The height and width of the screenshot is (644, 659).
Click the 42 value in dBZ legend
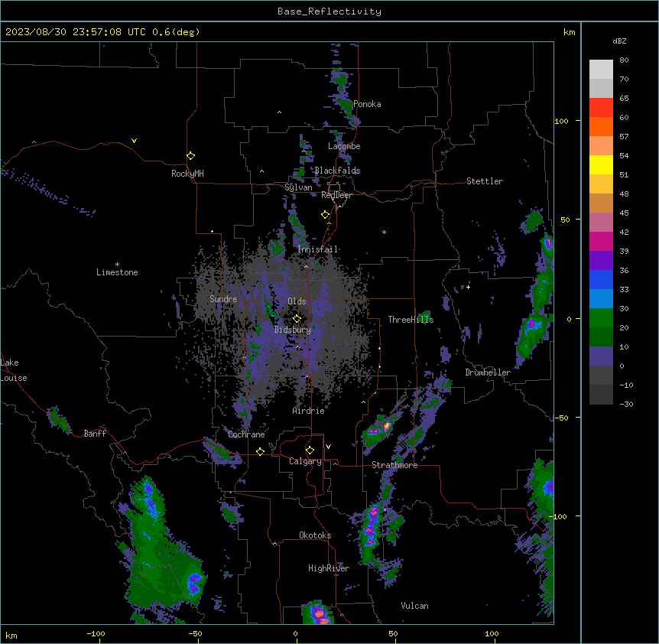click(x=624, y=232)
